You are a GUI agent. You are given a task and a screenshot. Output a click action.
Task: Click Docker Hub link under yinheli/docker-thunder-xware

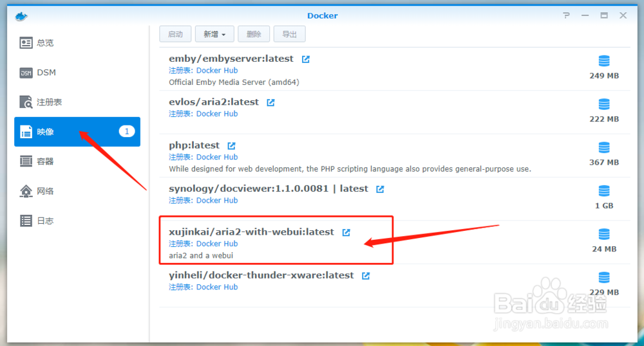point(217,287)
